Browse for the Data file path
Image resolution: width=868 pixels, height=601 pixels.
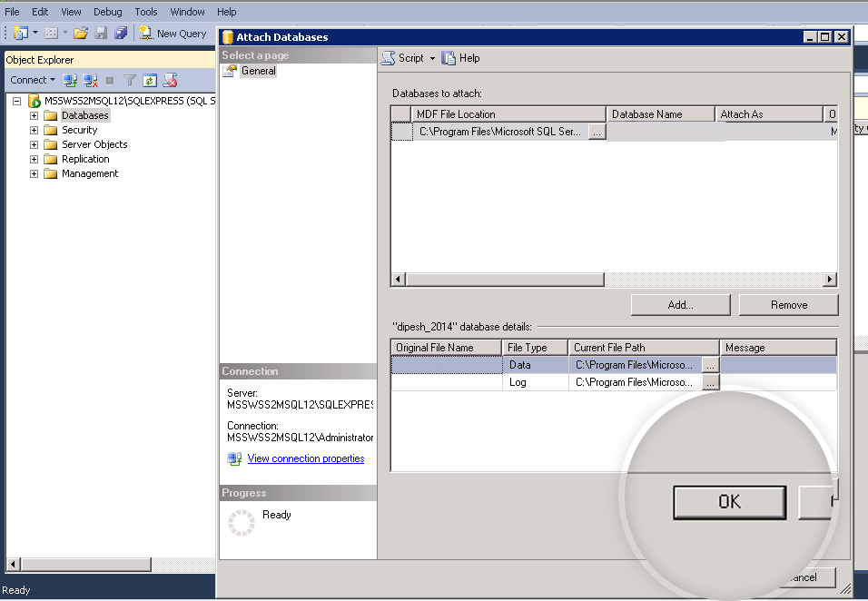(711, 364)
